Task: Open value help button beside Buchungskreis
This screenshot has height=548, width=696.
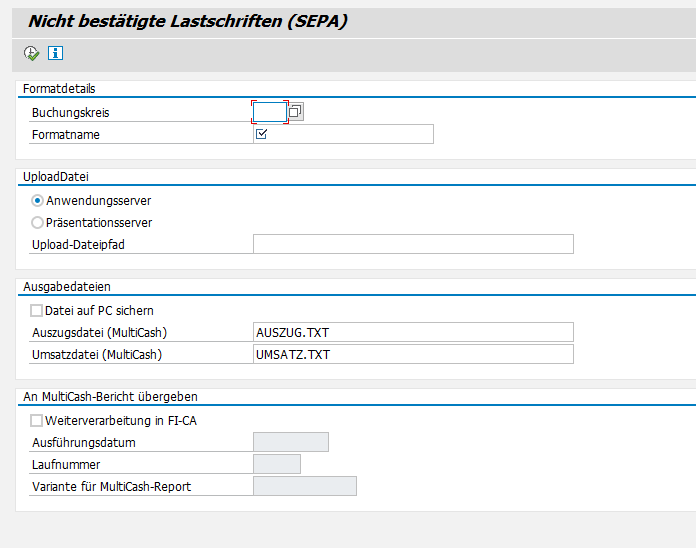Action: 296,112
